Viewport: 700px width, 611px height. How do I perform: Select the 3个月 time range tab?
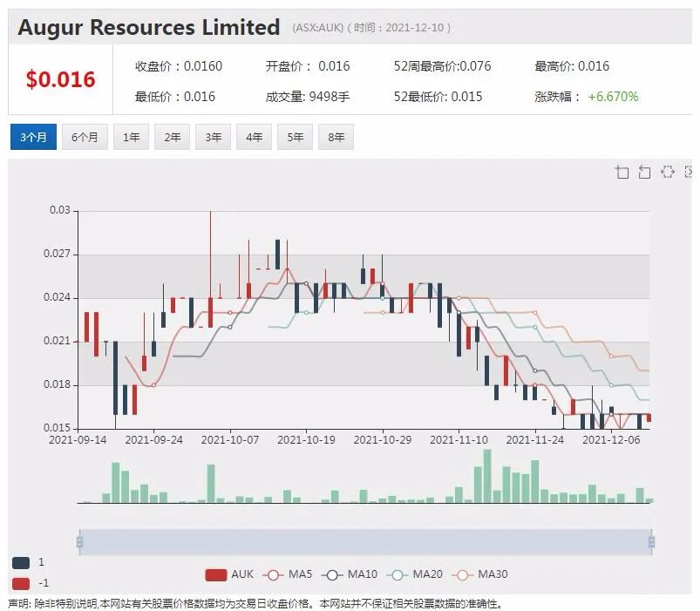click(33, 137)
